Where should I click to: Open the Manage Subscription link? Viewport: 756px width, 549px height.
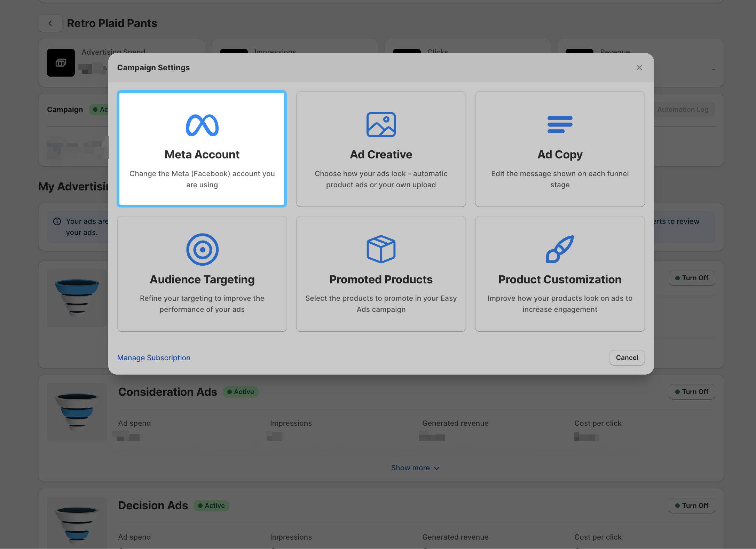tap(153, 358)
